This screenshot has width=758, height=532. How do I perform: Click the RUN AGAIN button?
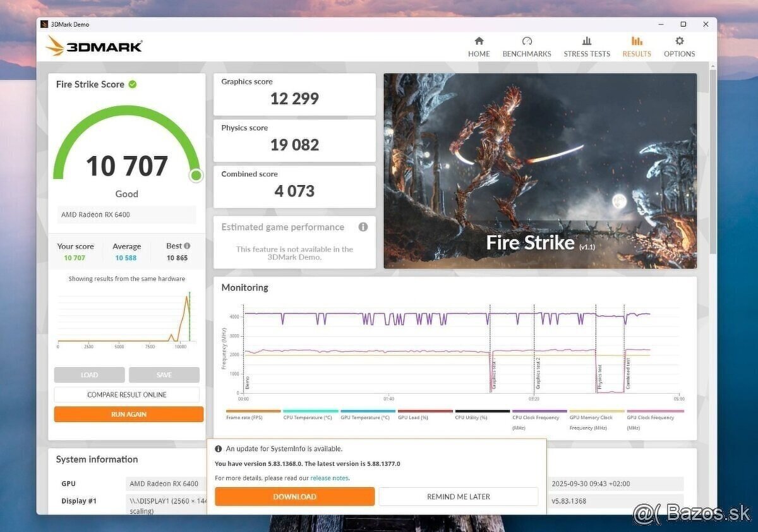tap(128, 414)
